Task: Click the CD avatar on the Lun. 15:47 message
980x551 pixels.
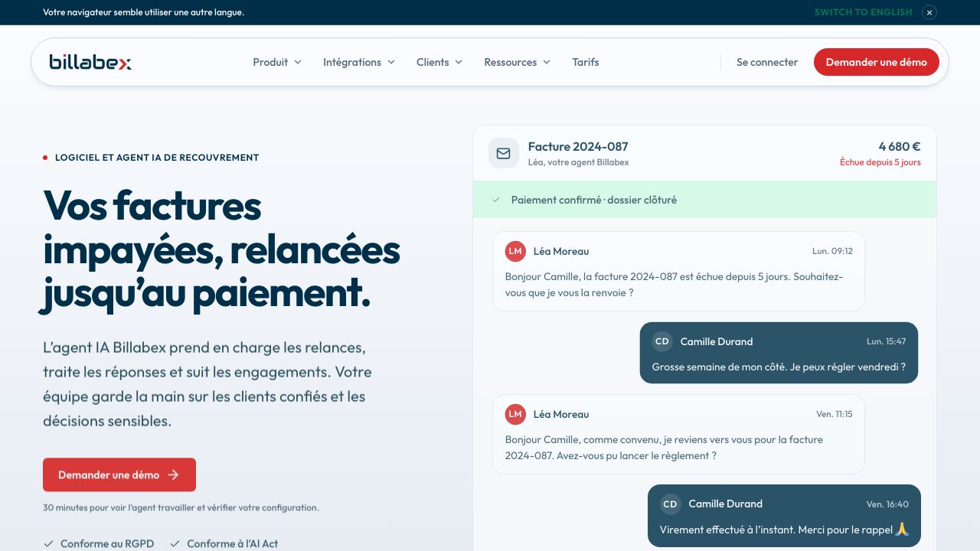Action: [x=662, y=341]
